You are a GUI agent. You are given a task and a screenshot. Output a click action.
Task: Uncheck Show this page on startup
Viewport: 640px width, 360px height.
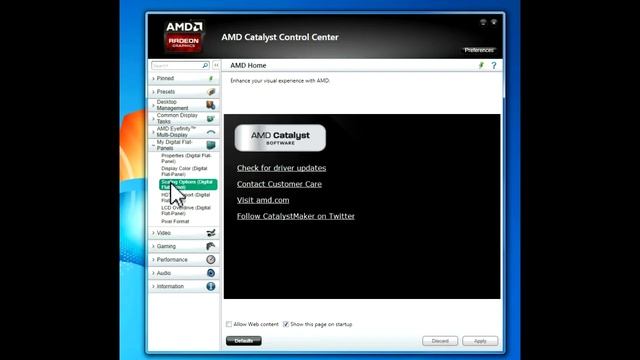point(286,324)
